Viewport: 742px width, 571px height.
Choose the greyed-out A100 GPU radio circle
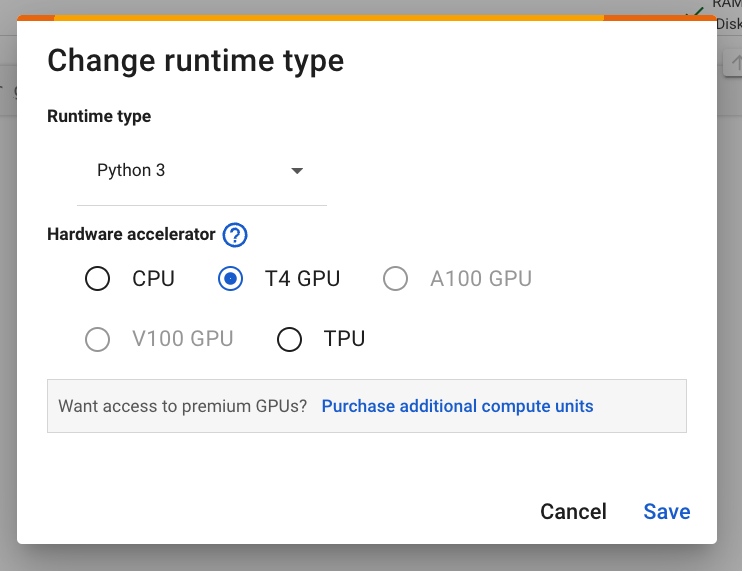tap(396, 279)
